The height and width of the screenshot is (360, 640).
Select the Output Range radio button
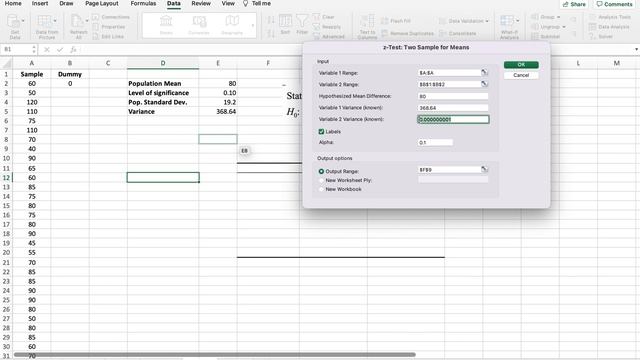click(321, 171)
